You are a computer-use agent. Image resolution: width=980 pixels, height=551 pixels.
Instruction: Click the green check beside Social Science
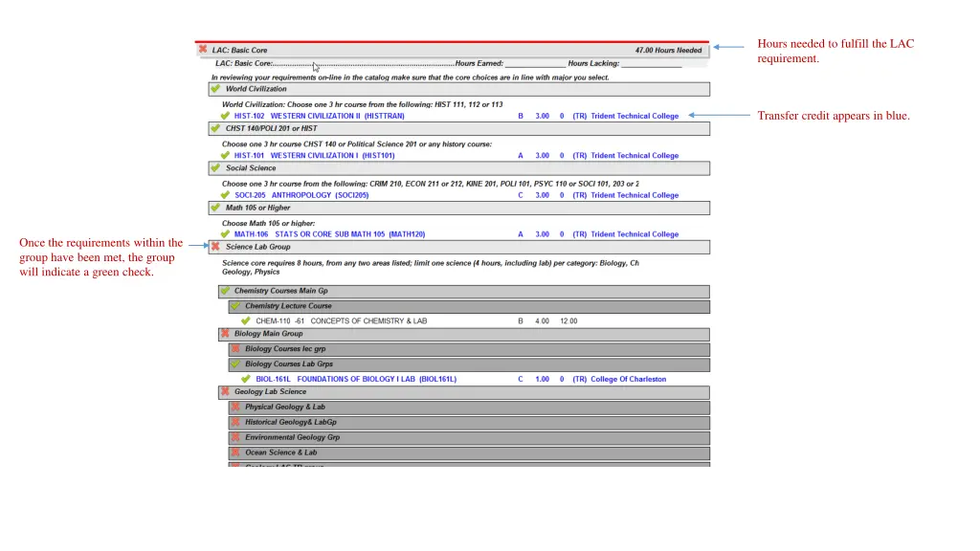215,168
